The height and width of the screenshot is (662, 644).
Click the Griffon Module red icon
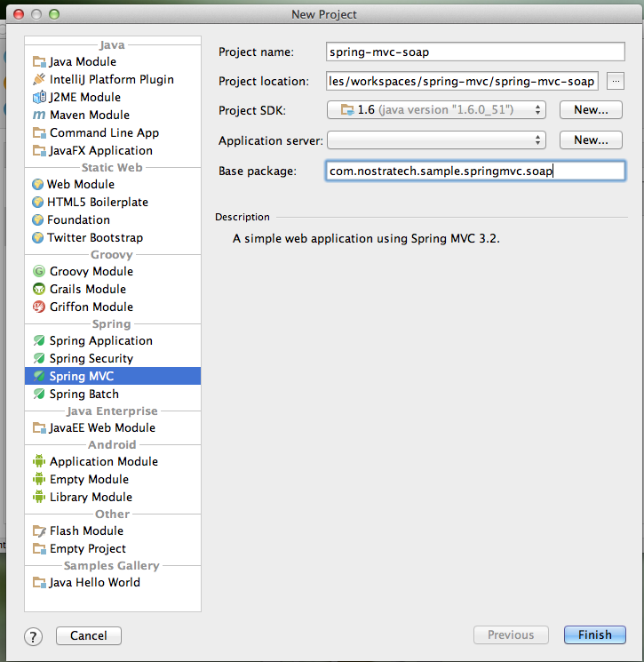click(x=39, y=307)
